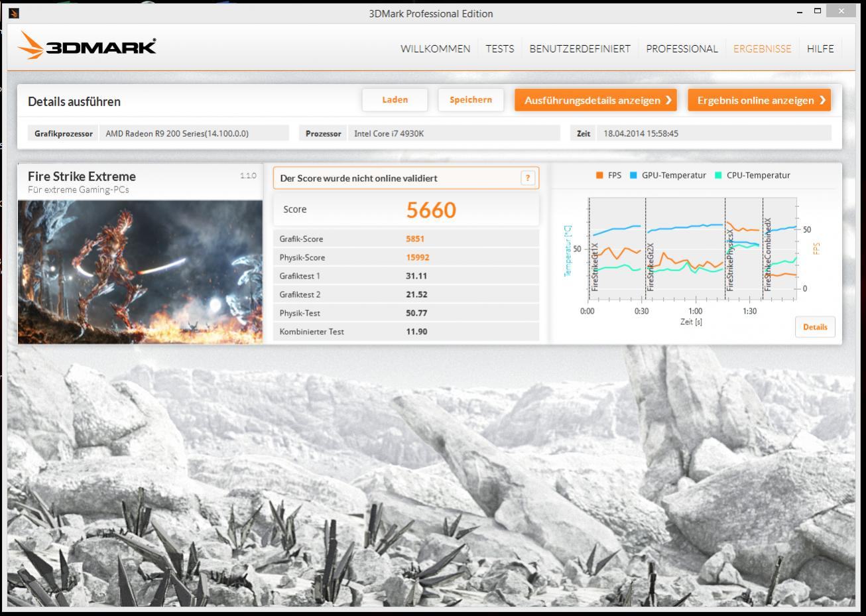The image size is (866, 616).
Task: Open the chart Details button
Action: [x=815, y=327]
